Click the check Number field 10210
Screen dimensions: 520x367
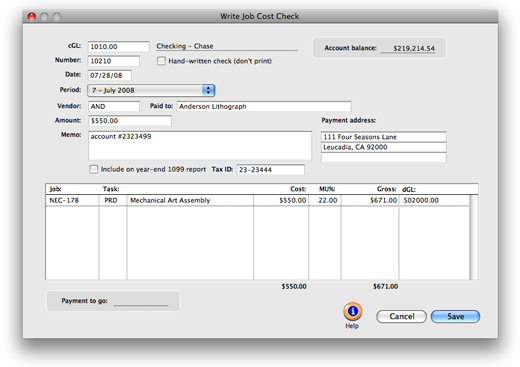coord(114,61)
